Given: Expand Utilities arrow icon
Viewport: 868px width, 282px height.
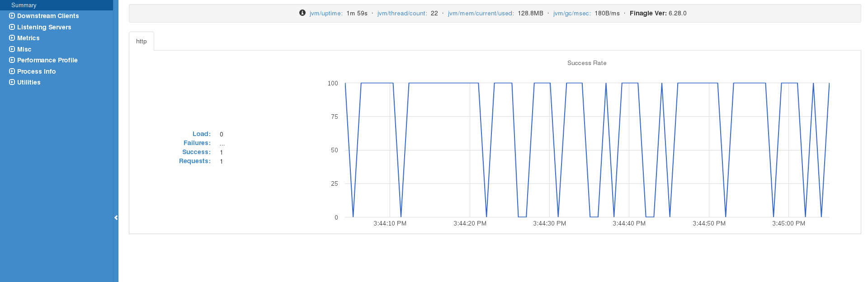Looking at the screenshot, I should pos(12,82).
